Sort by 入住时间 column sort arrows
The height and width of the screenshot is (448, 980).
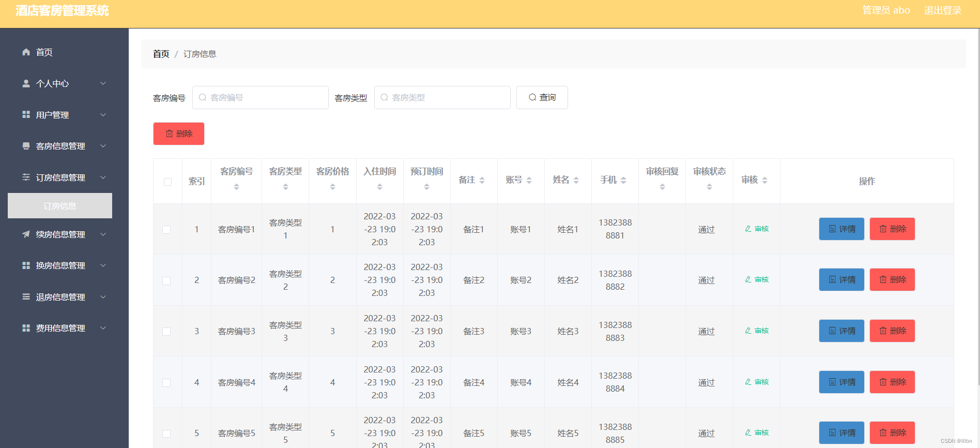[x=379, y=187]
